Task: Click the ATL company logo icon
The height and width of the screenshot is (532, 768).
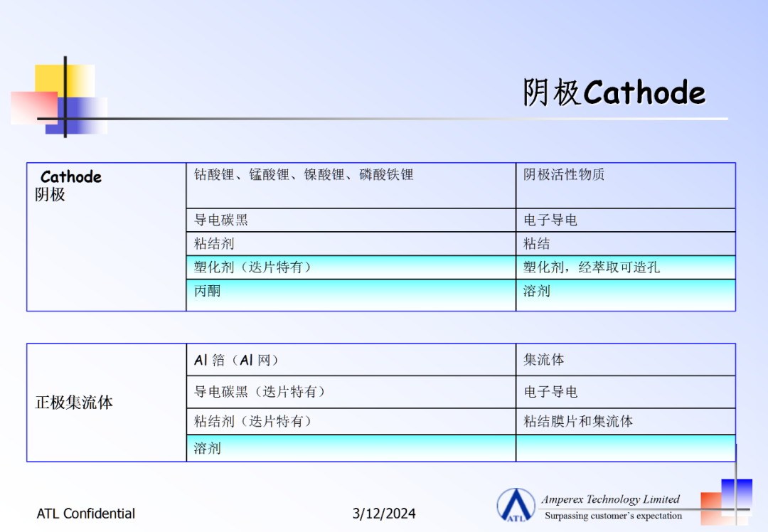Action: tap(516, 505)
